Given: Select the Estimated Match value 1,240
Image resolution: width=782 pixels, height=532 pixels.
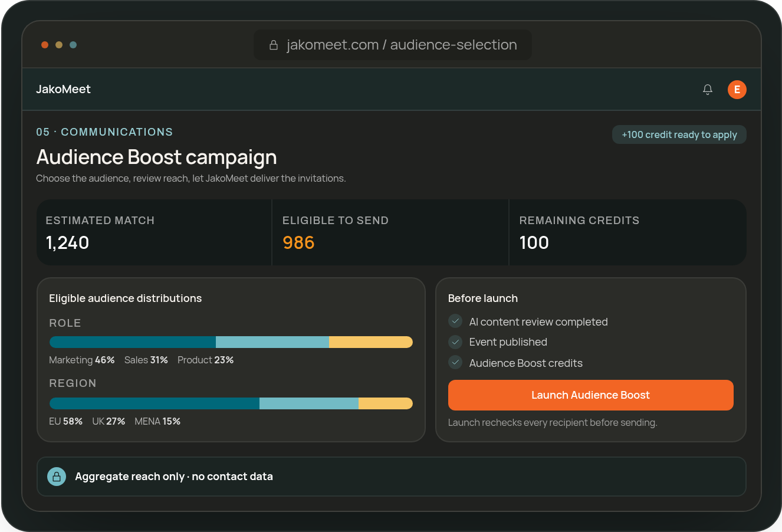Looking at the screenshot, I should coord(67,242).
